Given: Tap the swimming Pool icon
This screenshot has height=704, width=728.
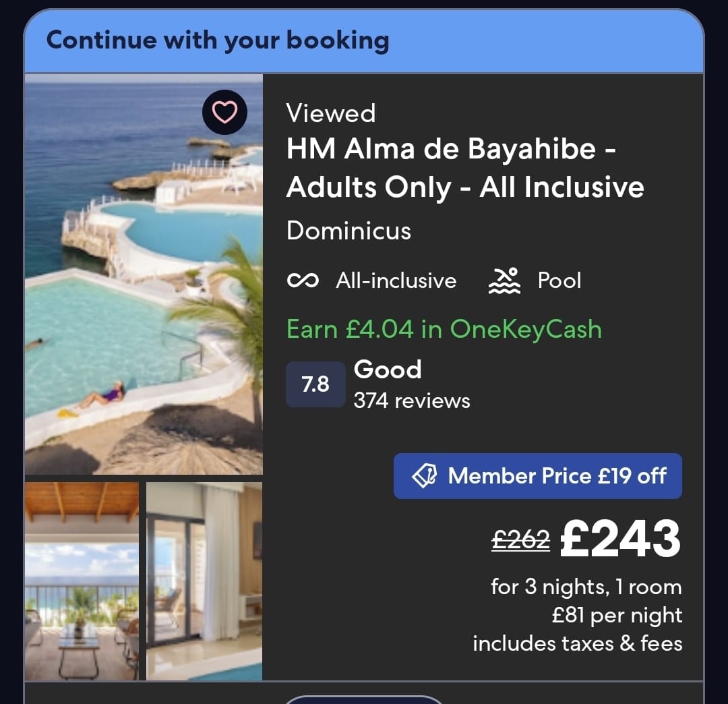Looking at the screenshot, I should tap(504, 281).
